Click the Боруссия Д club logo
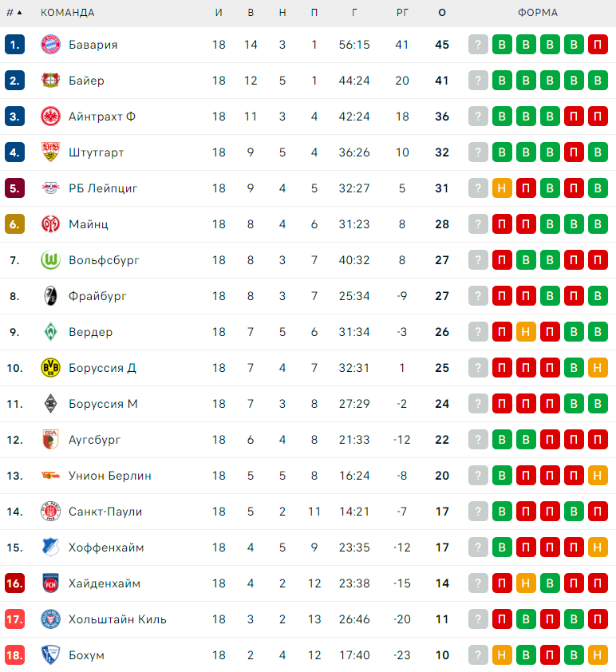 [50, 368]
